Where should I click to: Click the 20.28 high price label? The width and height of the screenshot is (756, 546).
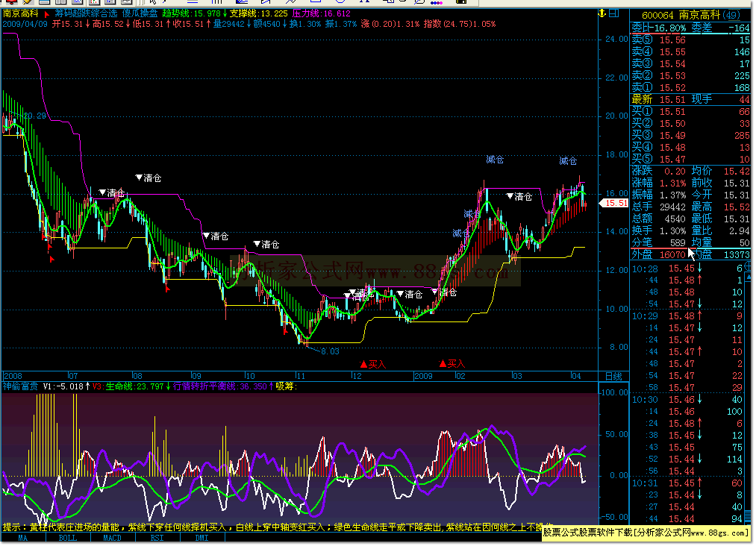pyautogui.click(x=35, y=116)
